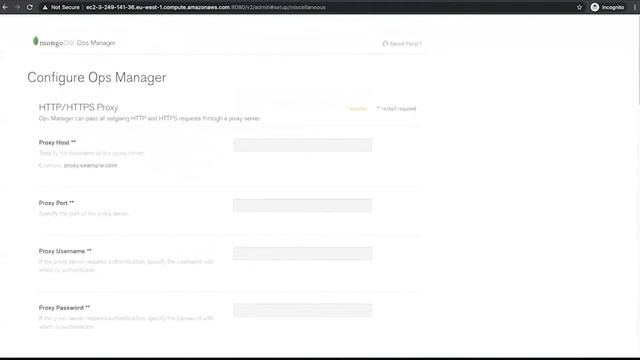The width and height of the screenshot is (640, 360).
Task: Click the browser forward arrow
Action: (17, 7)
